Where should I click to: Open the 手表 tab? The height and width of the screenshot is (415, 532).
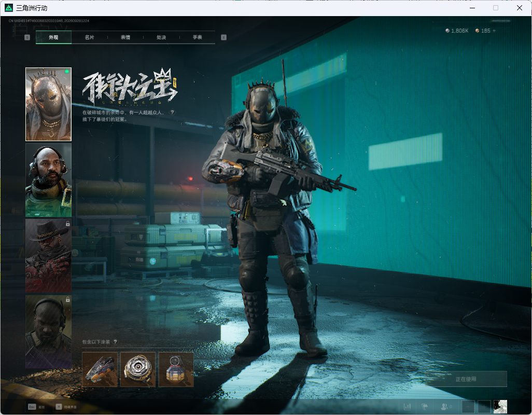click(x=198, y=37)
